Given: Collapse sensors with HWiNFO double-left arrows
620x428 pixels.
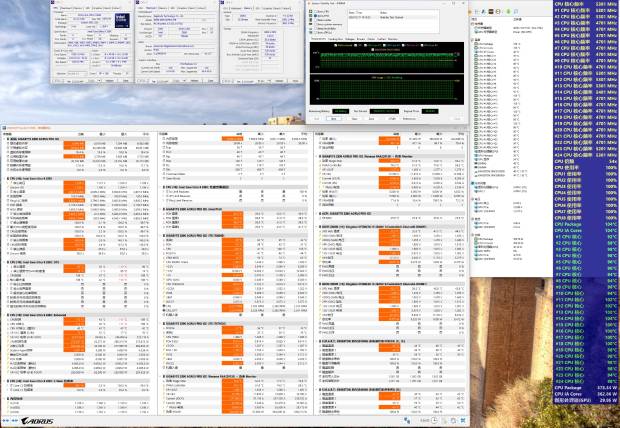Looking at the screenshot, I should click(15, 420).
